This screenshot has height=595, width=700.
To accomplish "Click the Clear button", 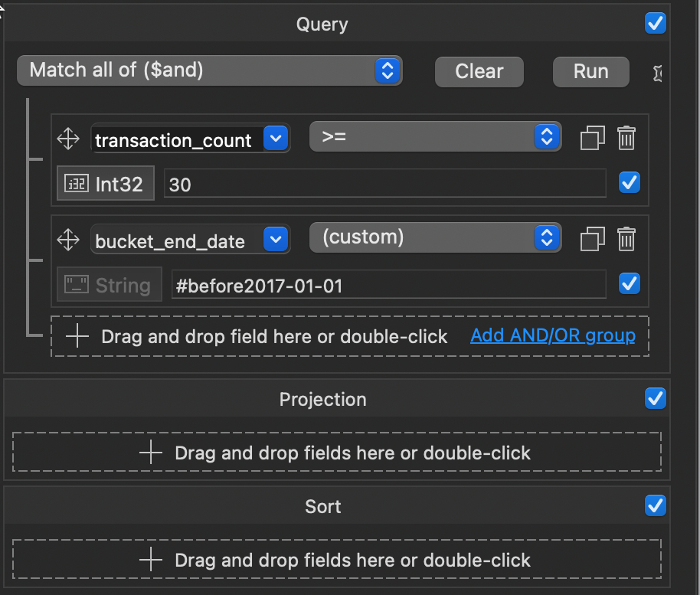I will coord(479,71).
